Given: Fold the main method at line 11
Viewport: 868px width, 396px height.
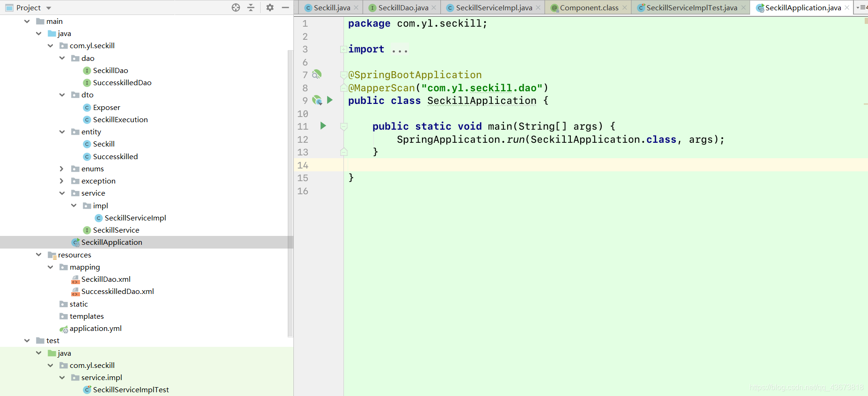Looking at the screenshot, I should 344,126.
